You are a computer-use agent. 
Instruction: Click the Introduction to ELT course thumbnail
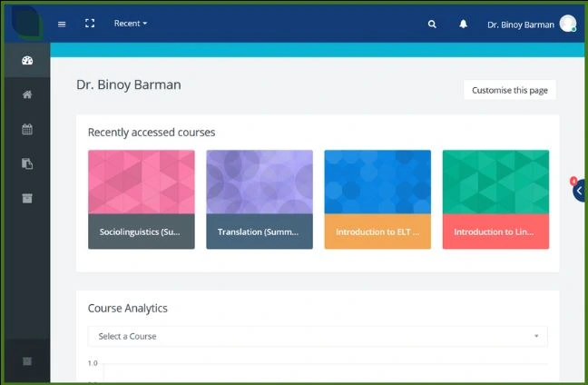click(x=377, y=182)
